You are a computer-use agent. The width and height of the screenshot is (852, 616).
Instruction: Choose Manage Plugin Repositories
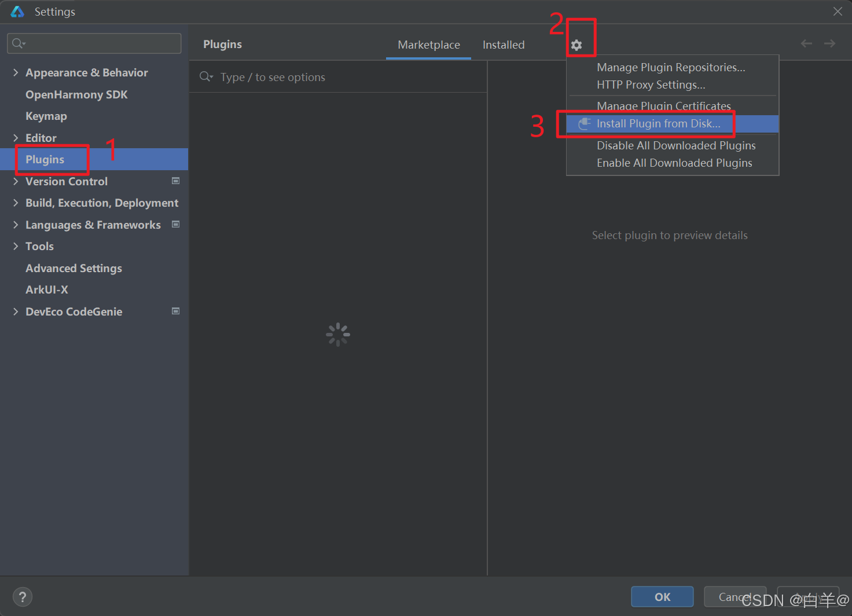tap(670, 67)
